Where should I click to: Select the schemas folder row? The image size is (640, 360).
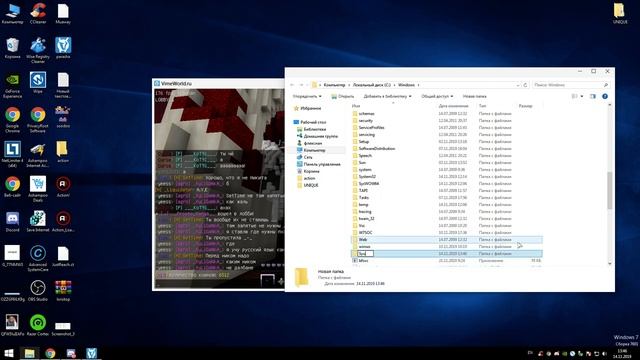point(447,113)
